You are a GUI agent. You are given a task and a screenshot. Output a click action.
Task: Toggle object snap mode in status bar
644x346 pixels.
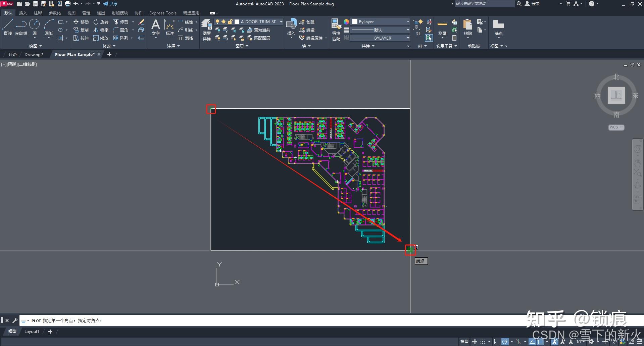(x=540, y=341)
